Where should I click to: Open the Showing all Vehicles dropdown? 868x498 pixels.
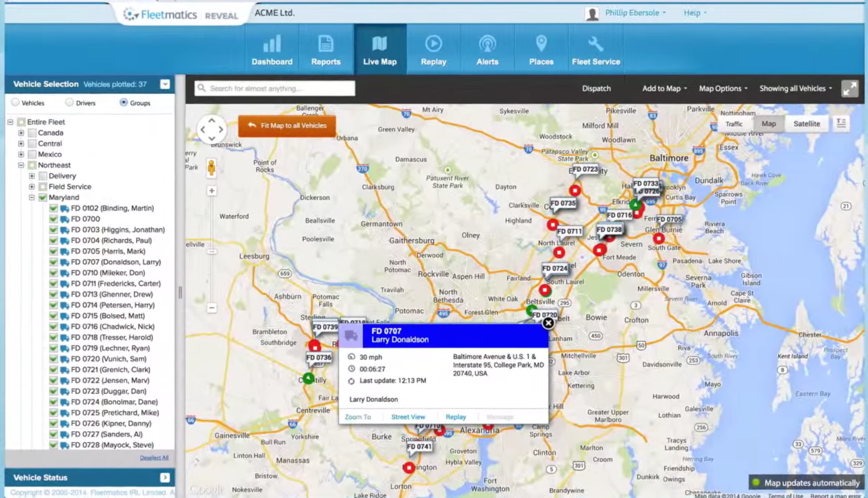(x=795, y=88)
